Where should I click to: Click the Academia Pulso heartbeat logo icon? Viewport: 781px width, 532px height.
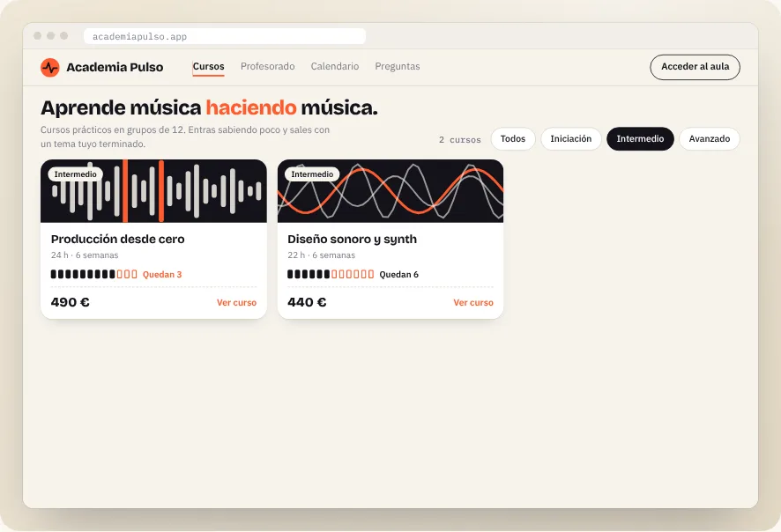50,67
